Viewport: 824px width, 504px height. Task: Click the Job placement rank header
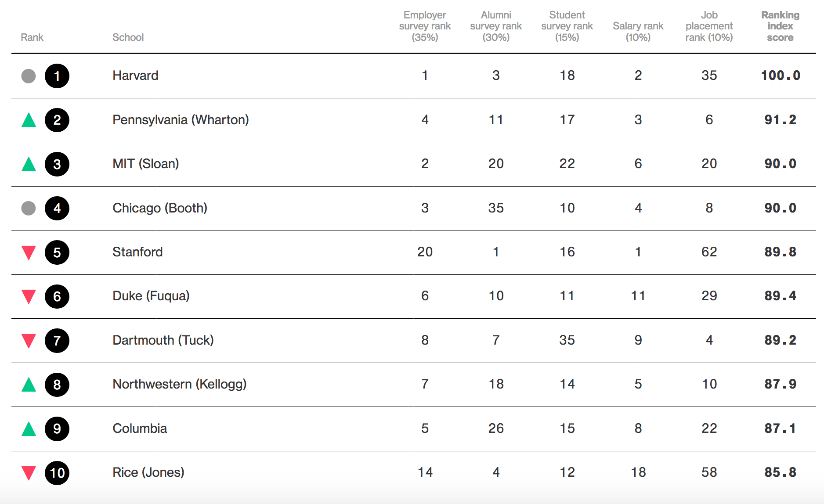(709, 26)
